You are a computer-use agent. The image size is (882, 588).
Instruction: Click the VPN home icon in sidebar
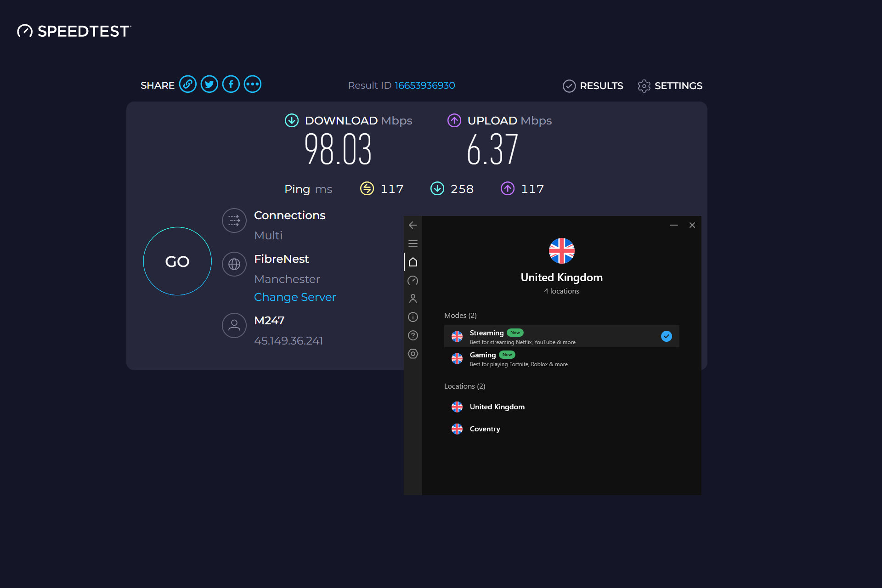(413, 261)
